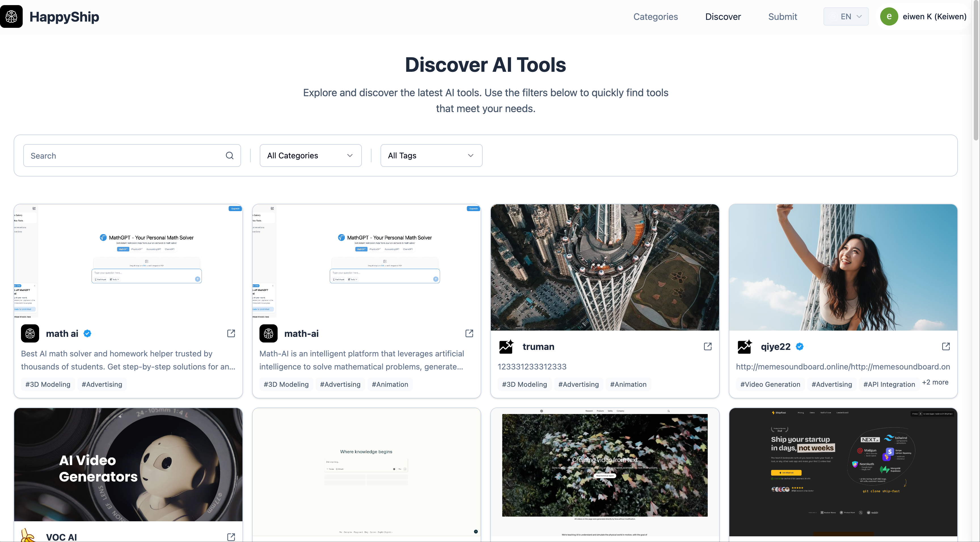
Task: Open external link icon on math ai card
Action: click(x=231, y=333)
